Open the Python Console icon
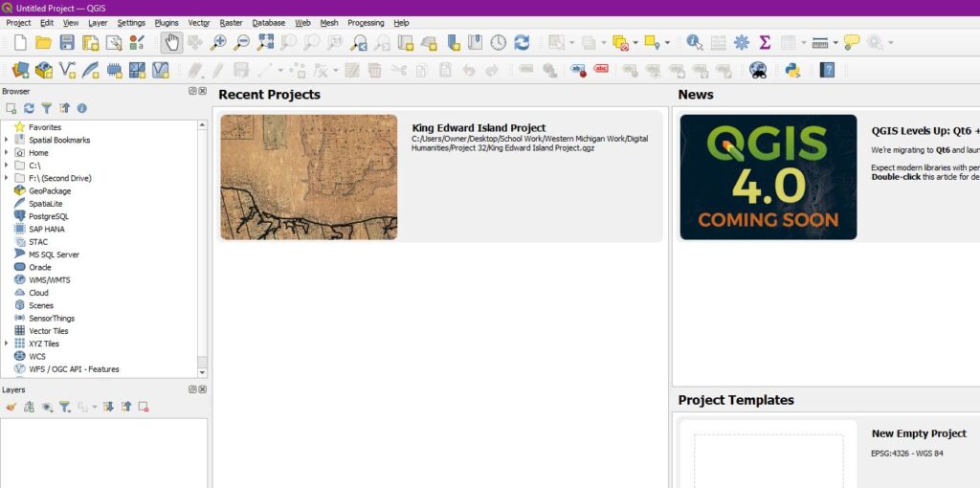This screenshot has width=980, height=488. point(793,70)
